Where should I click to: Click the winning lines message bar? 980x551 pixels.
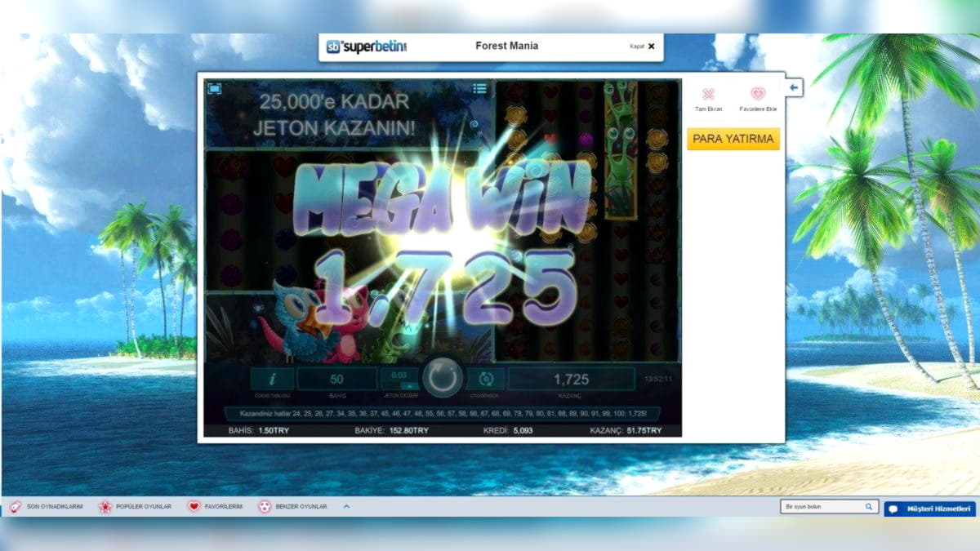[442, 415]
